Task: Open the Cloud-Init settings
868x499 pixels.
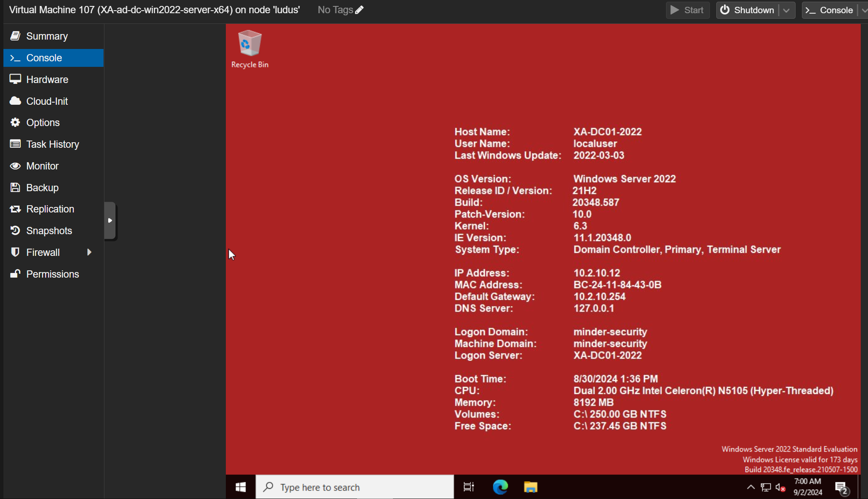Action: tap(47, 101)
